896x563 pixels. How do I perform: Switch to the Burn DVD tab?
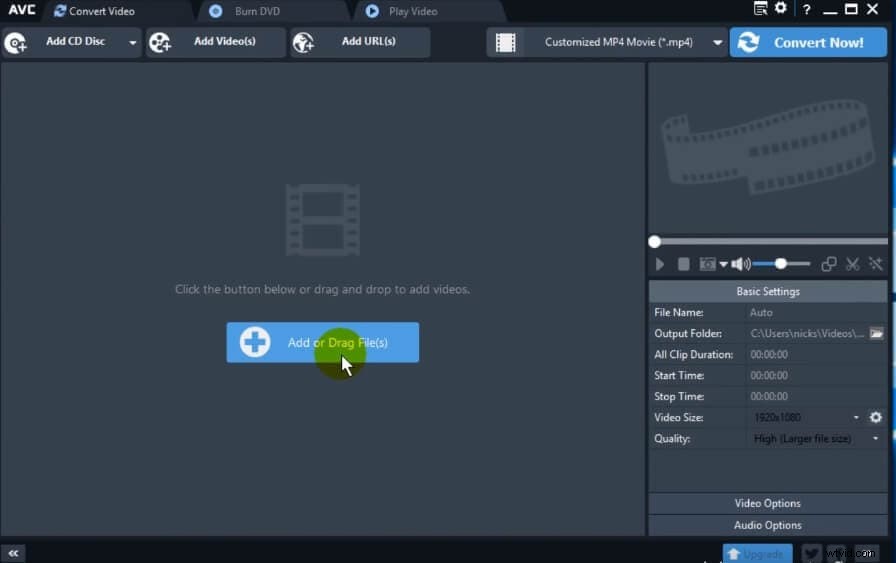pos(245,11)
